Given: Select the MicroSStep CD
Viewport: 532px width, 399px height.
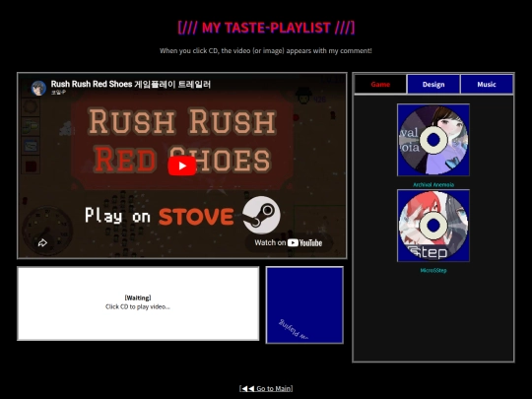Looking at the screenshot, I should (x=433, y=226).
